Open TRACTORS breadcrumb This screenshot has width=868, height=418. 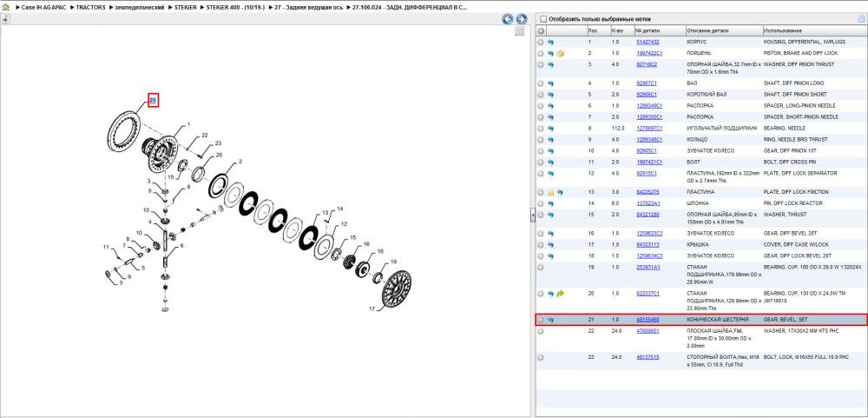(x=91, y=9)
